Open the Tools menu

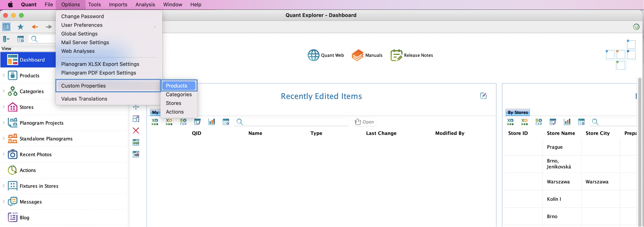click(x=94, y=5)
